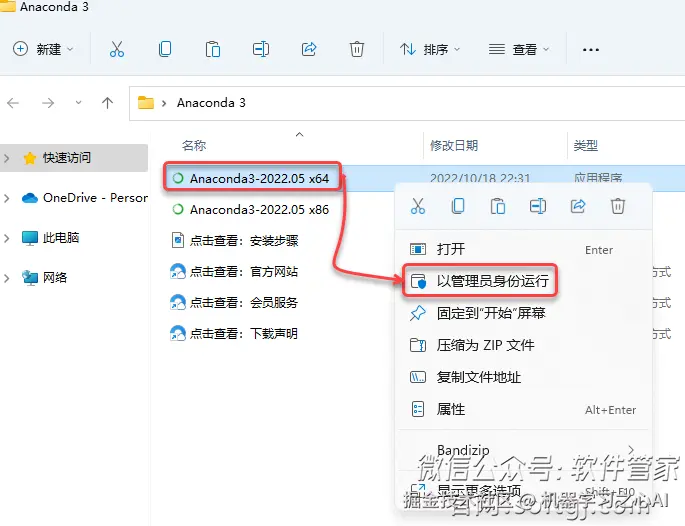Choose 压缩为 ZIP 文件 from context menu
The width and height of the screenshot is (685, 526).
coord(523,345)
